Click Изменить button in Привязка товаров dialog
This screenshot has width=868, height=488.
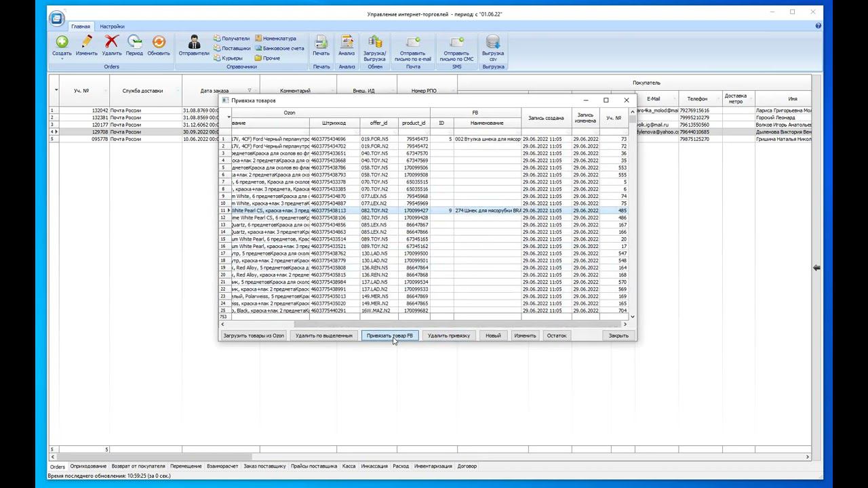point(525,335)
